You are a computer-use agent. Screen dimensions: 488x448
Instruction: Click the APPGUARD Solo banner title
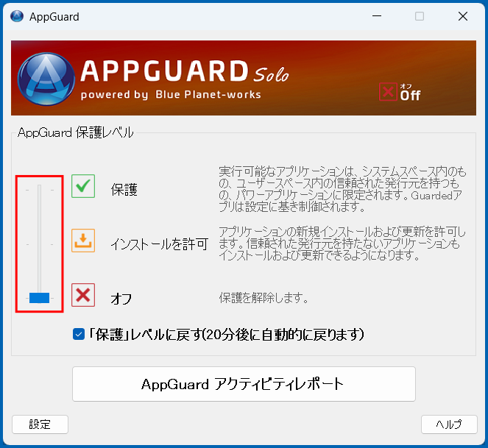pyautogui.click(x=184, y=72)
